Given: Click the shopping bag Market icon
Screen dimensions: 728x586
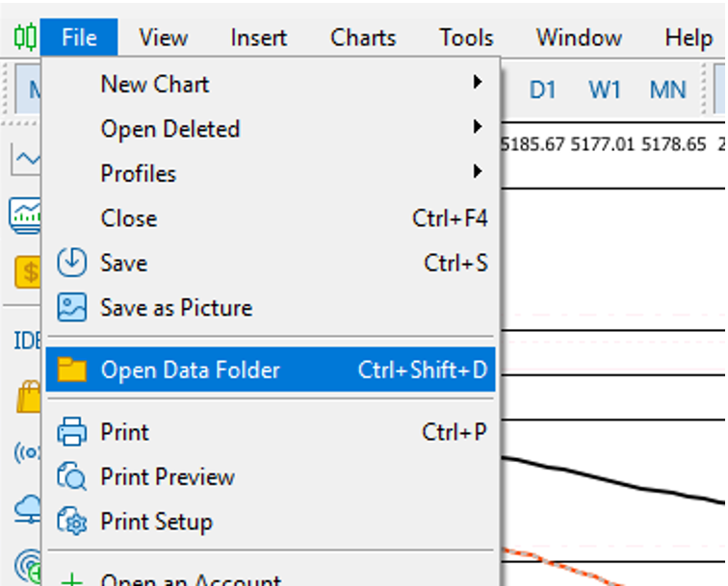Looking at the screenshot, I should coord(29,396).
